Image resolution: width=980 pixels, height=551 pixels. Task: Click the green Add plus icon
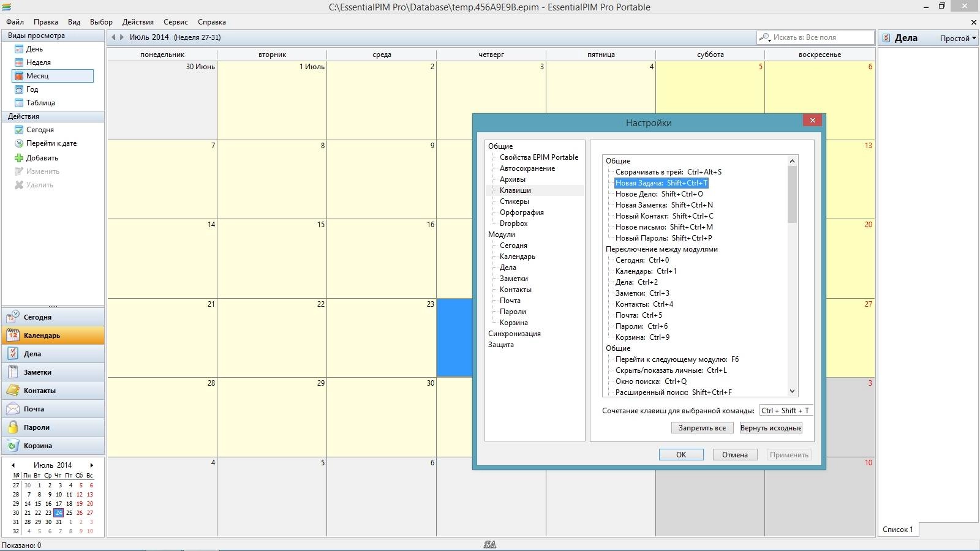pos(19,158)
